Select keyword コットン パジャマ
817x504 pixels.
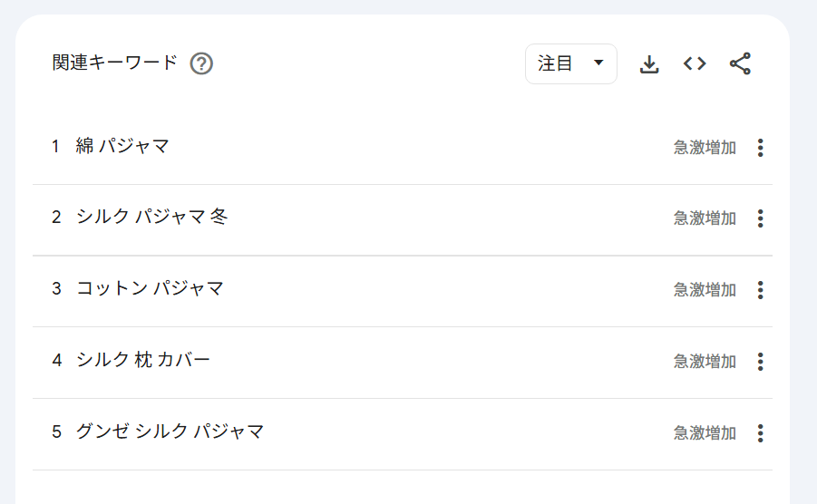pyautogui.click(x=151, y=289)
